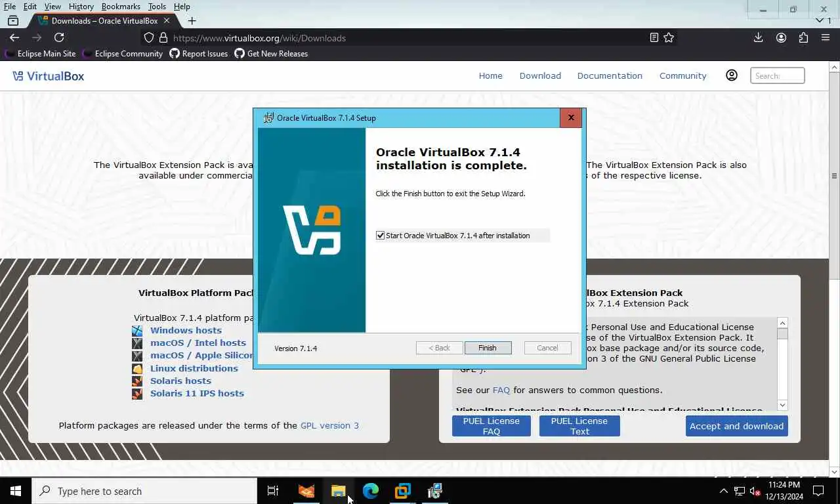Click the greyed Back button in Setup dialog
The image size is (840, 504).
tap(439, 348)
